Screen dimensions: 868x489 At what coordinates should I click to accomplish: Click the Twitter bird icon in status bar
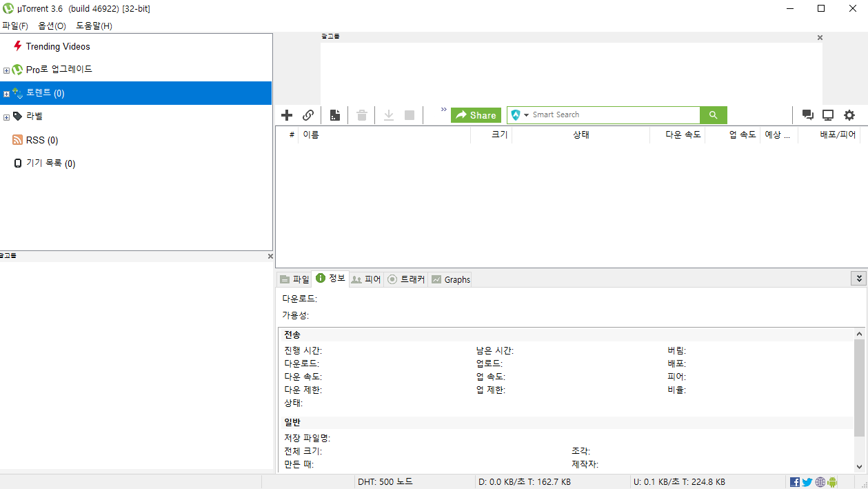coord(807,482)
